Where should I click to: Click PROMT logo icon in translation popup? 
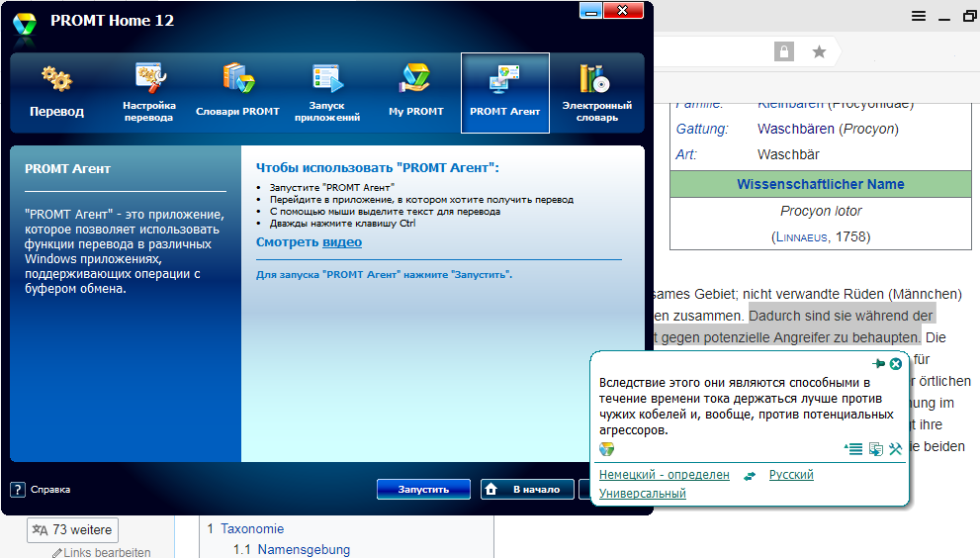pyautogui.click(x=606, y=448)
